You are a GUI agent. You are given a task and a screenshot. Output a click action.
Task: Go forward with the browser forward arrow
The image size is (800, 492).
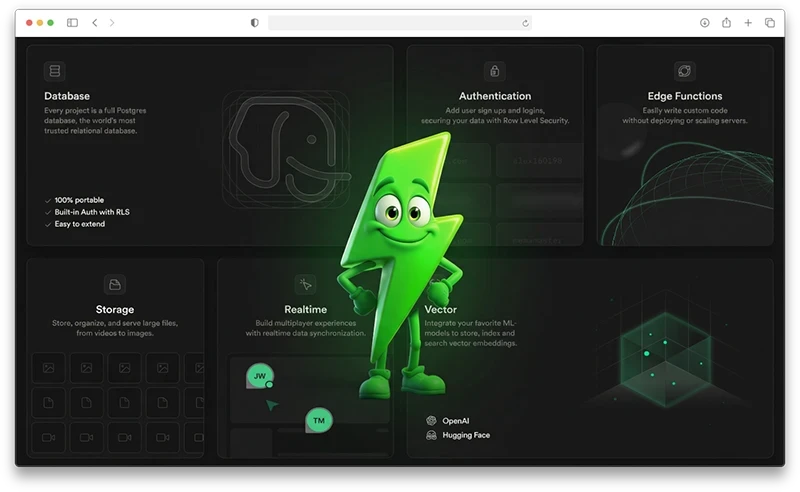pyautogui.click(x=112, y=23)
